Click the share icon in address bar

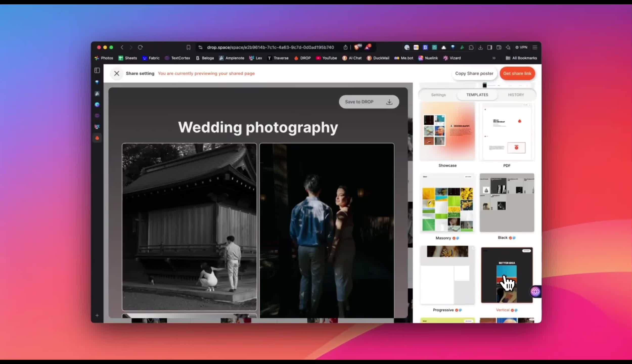point(345,47)
